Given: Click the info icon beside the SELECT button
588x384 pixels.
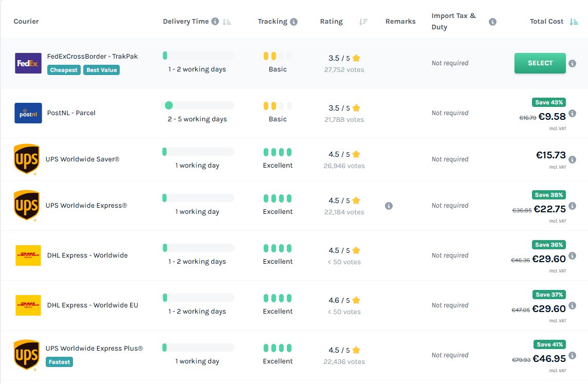Looking at the screenshot, I should pyautogui.click(x=572, y=63).
